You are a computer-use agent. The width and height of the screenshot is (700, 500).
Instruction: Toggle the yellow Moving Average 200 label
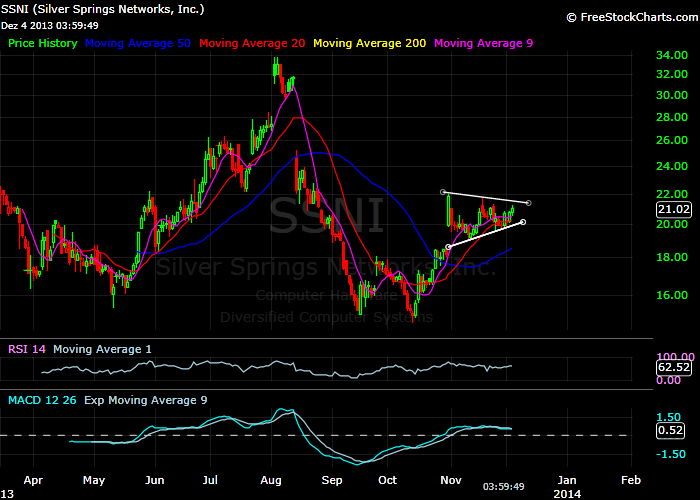point(372,43)
